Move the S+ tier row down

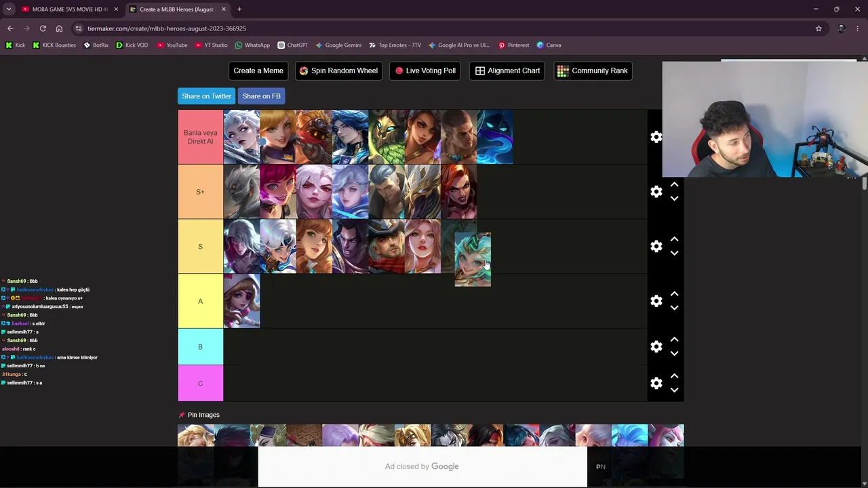click(674, 199)
